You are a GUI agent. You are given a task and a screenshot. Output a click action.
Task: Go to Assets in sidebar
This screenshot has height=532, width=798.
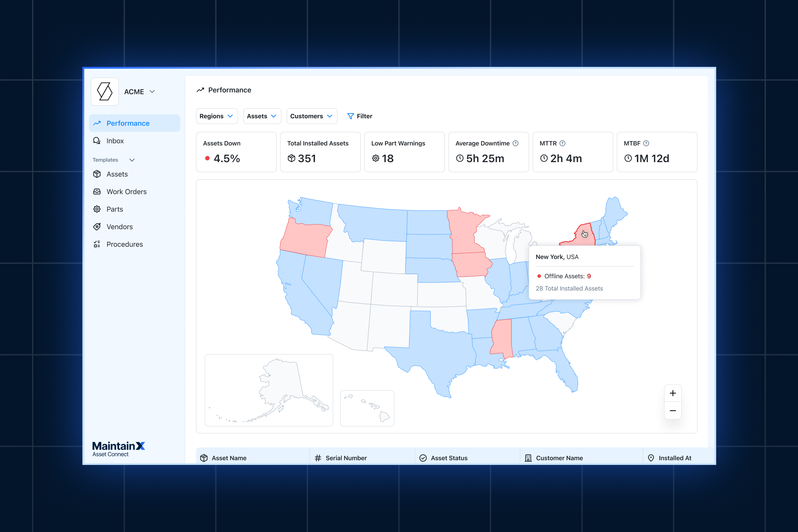pyautogui.click(x=135, y=174)
